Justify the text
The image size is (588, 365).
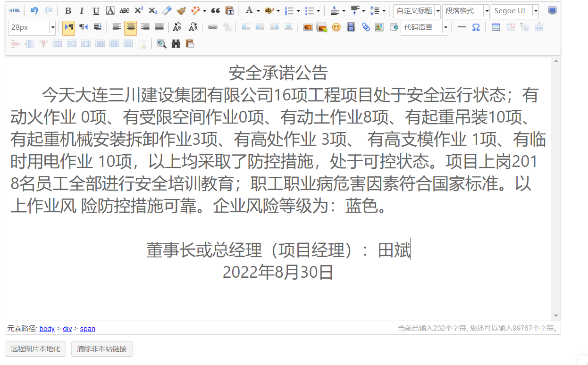pyautogui.click(x=160, y=27)
